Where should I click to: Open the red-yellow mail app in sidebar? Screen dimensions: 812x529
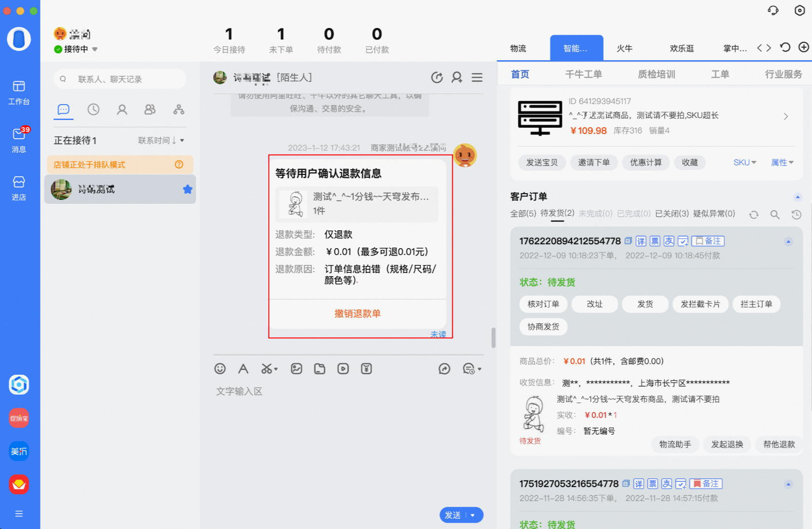[x=19, y=484]
